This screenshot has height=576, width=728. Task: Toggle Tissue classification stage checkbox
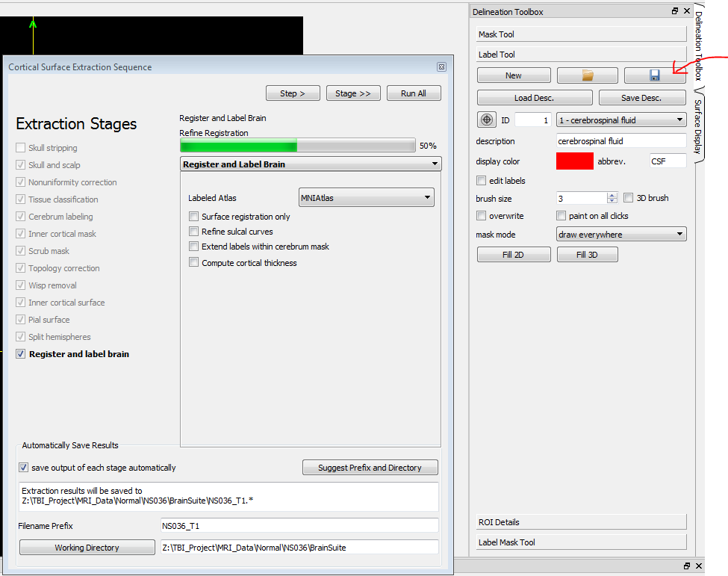(20, 199)
